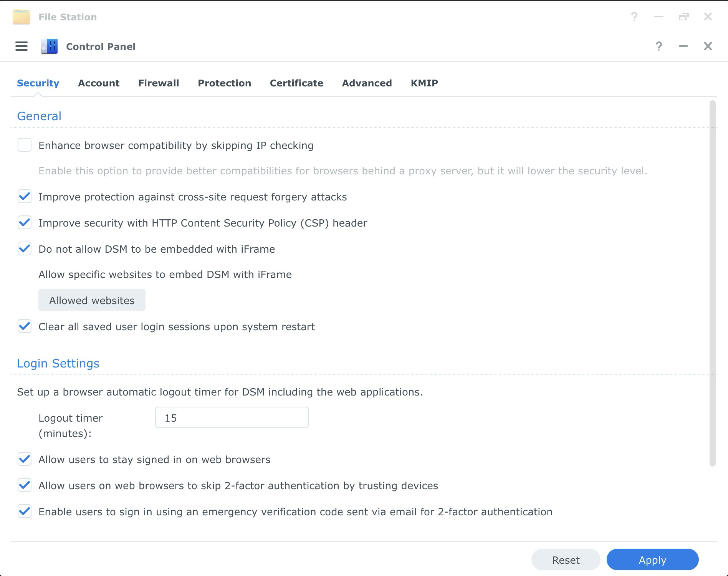Screen dimensions: 728x576
Task: Minimize the Control Panel window
Action: pyautogui.click(x=683, y=46)
